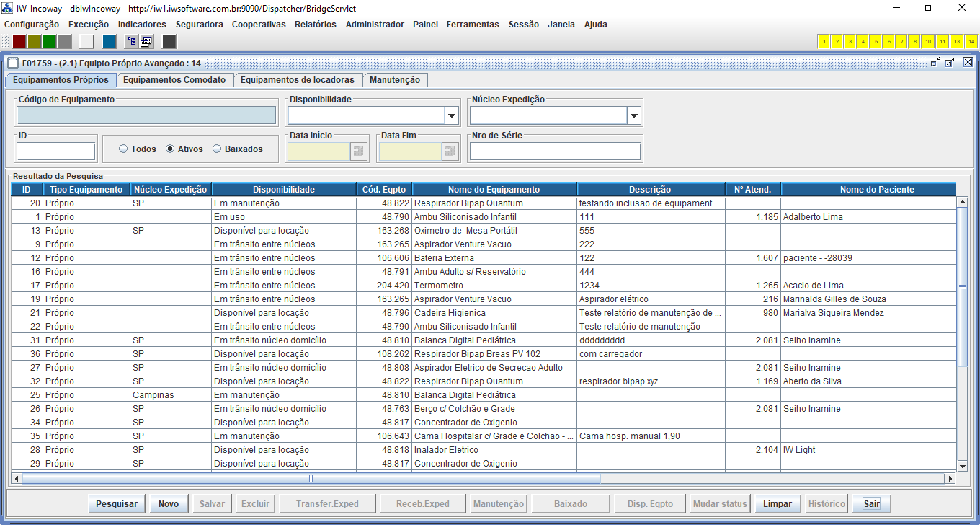The height and width of the screenshot is (525, 980).
Task: Open the Data Fim calendar picker icon
Action: [450, 151]
